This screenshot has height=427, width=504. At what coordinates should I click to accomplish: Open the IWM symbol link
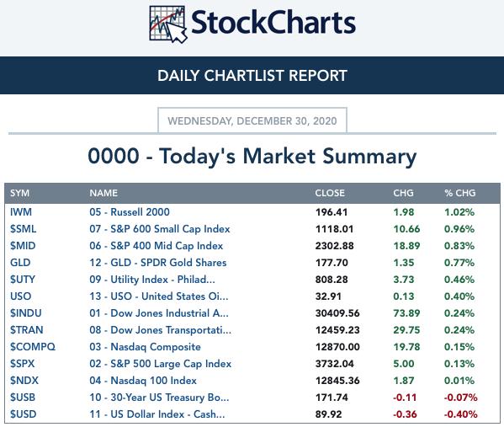pyautogui.click(x=21, y=212)
